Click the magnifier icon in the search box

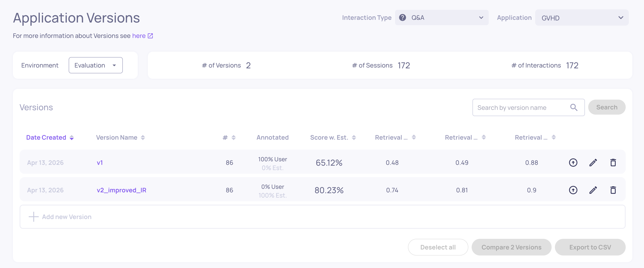coord(574,107)
